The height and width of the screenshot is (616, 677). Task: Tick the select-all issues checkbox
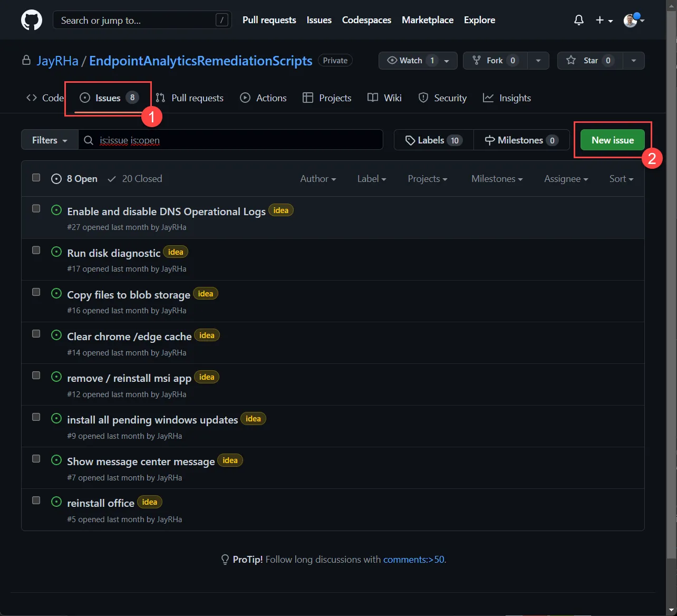tap(36, 177)
